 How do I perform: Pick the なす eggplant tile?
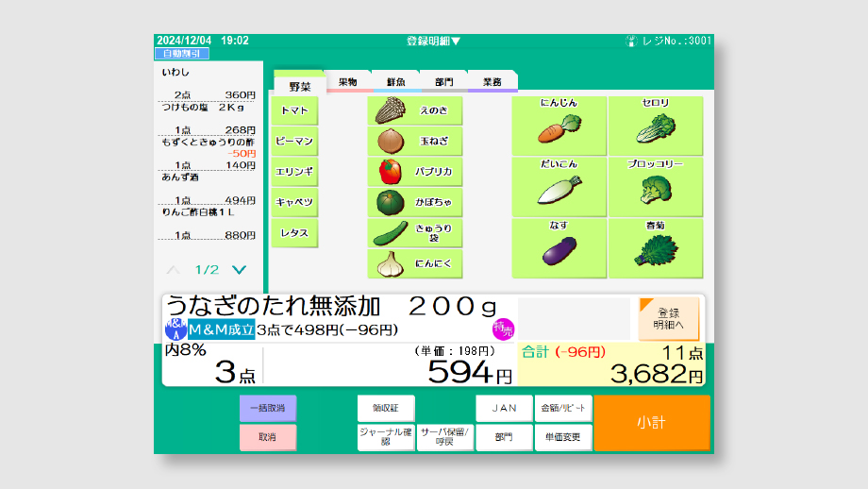[x=559, y=248]
